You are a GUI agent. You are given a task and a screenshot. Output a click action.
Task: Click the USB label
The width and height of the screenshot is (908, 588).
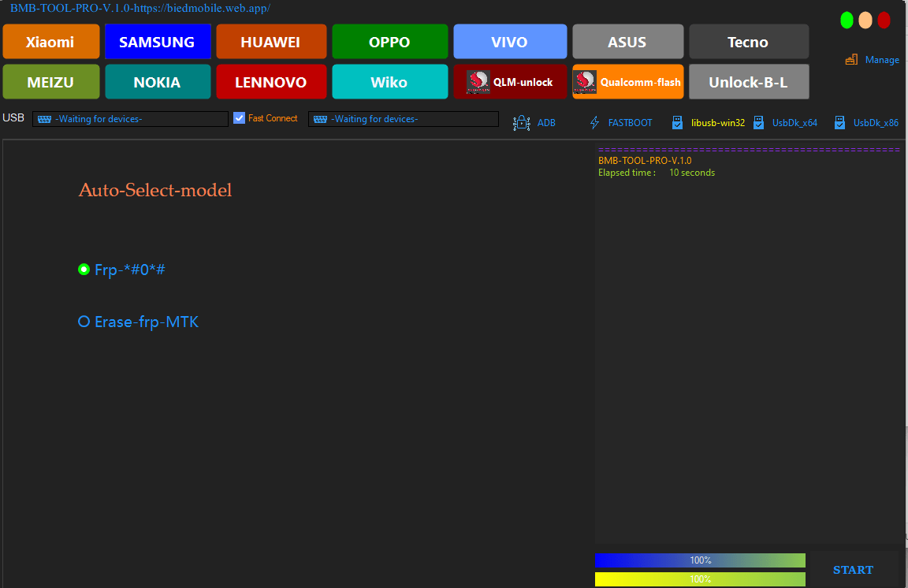point(13,117)
